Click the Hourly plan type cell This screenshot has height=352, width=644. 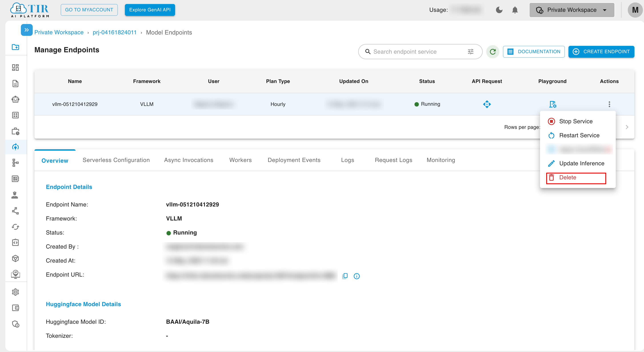point(278,104)
